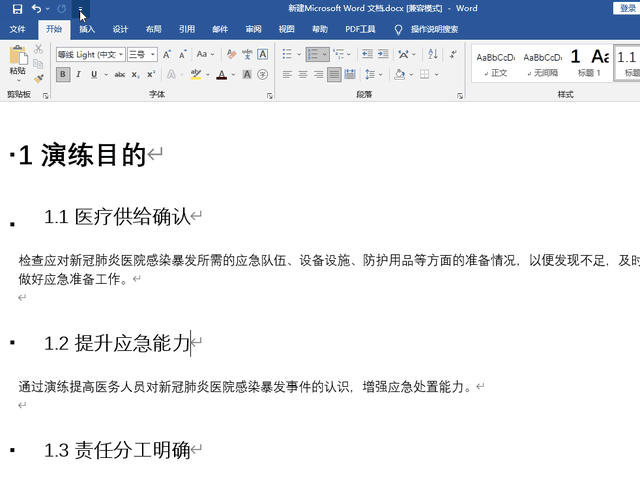
Task: Open the 审阅 tab
Action: click(253, 29)
